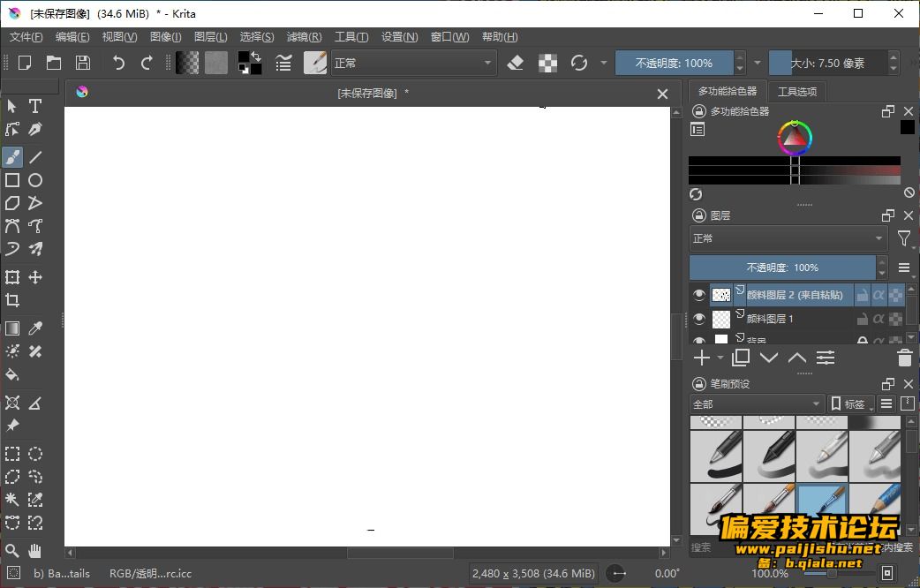Pick the Color Sampler eyedropper tool
The image size is (920, 588).
click(x=35, y=328)
